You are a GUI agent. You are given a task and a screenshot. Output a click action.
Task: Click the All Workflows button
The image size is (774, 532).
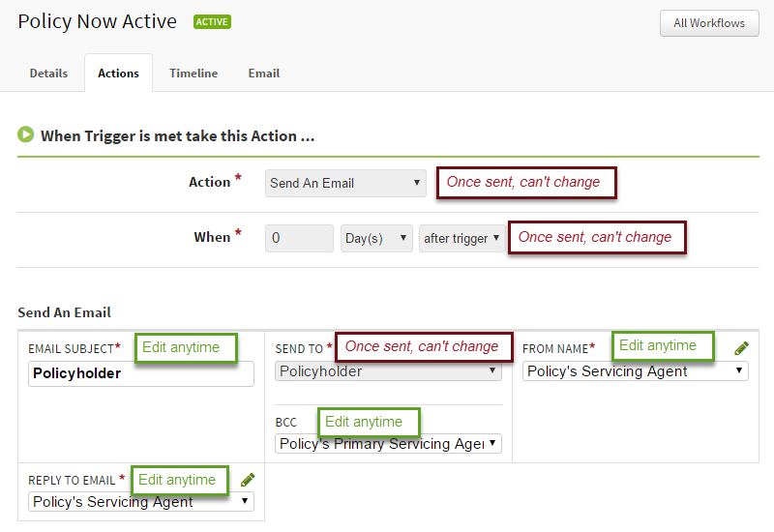709,23
